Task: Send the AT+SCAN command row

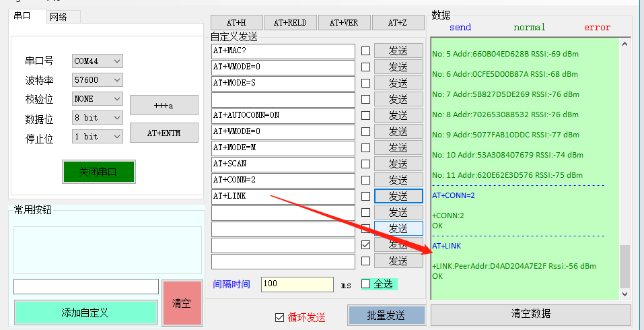Action: coord(398,164)
